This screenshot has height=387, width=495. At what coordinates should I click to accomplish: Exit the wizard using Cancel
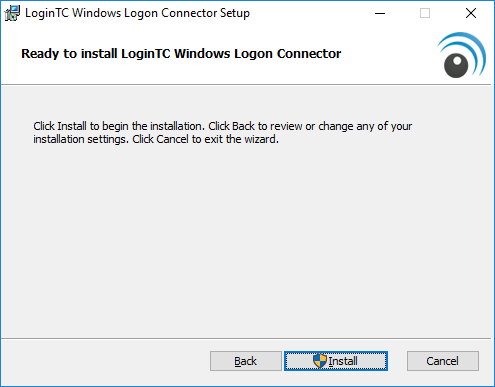click(x=443, y=361)
